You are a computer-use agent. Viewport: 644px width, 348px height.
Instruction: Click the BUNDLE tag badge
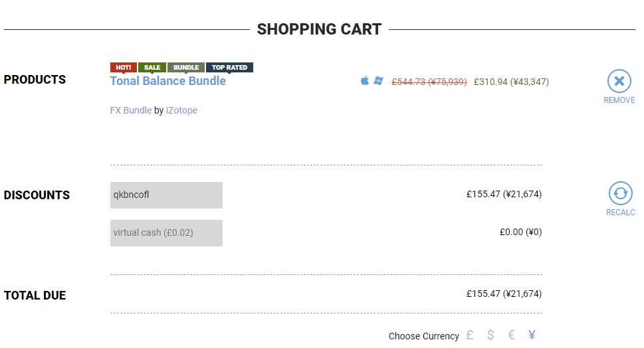coord(185,67)
